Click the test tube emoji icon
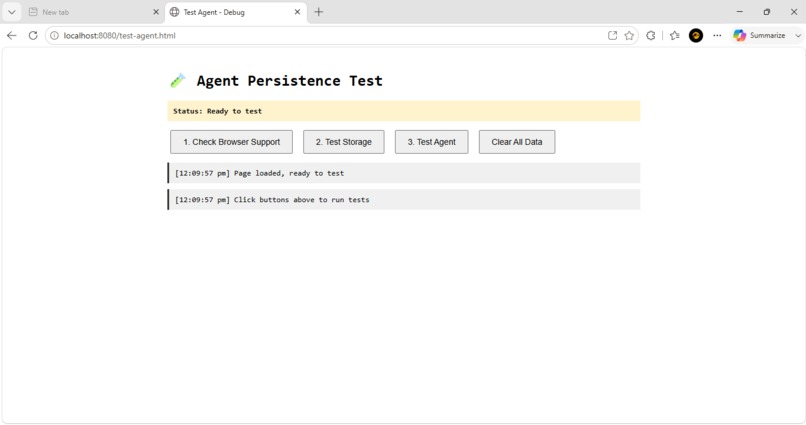Image resolution: width=806 pixels, height=425 pixels. coord(178,81)
